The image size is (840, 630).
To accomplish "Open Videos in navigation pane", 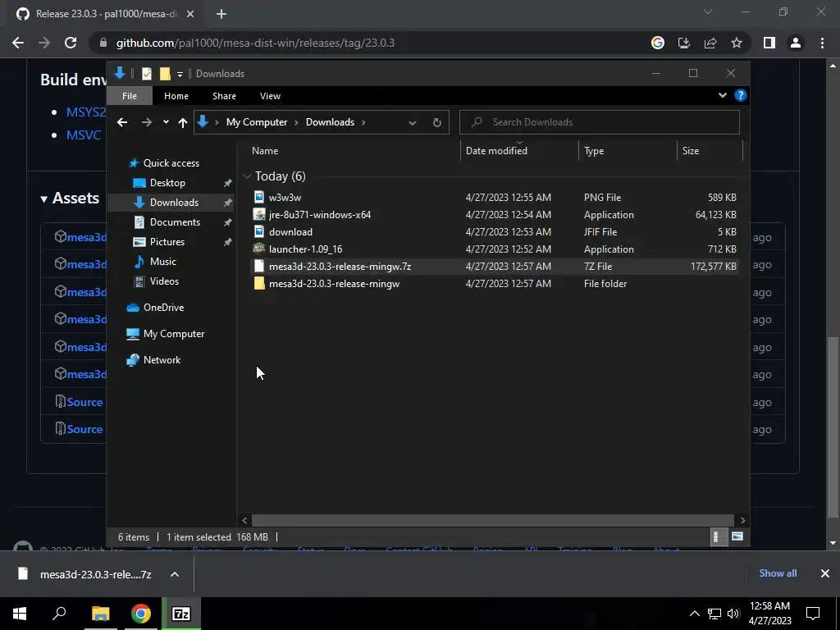I will click(x=164, y=281).
